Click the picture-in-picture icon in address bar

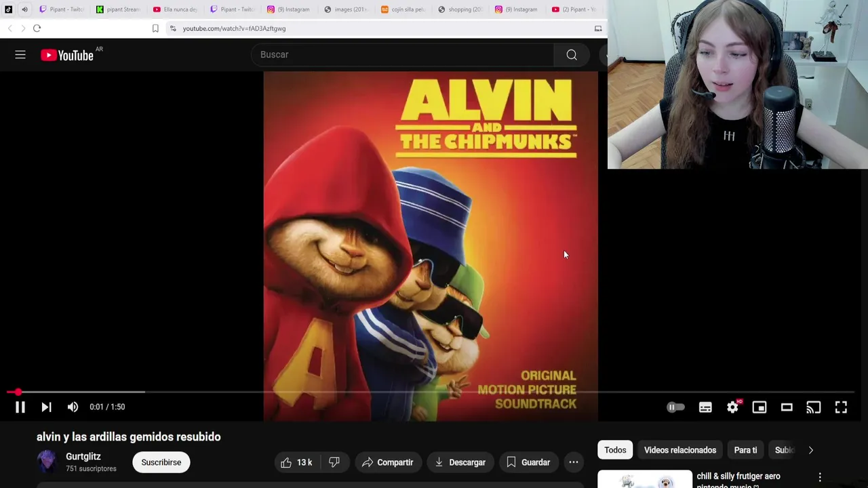(598, 28)
